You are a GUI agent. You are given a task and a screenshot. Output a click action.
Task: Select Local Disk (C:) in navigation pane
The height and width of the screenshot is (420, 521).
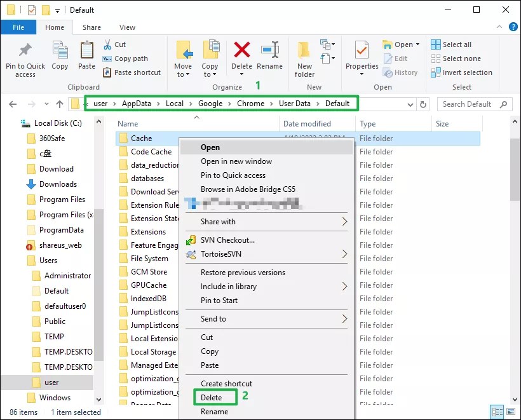[51, 123]
